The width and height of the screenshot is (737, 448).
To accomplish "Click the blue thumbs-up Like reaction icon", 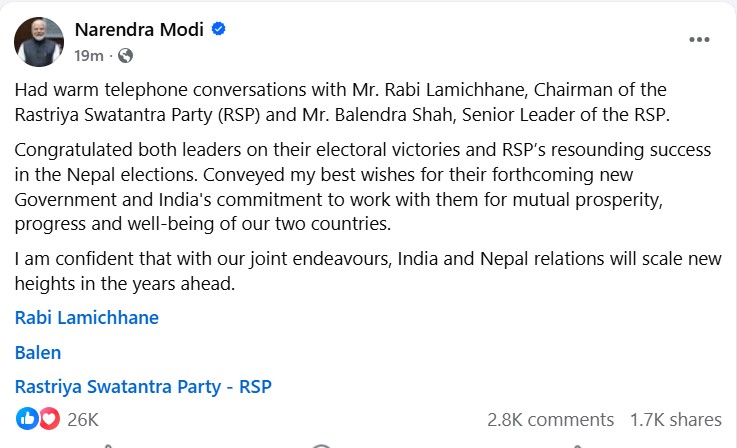I will coord(27,418).
